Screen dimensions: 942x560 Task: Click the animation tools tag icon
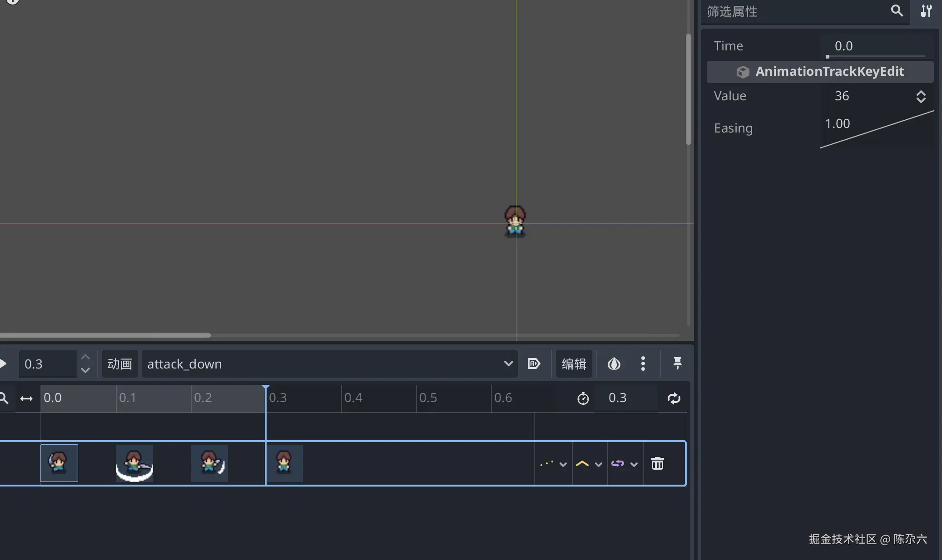coord(534,364)
